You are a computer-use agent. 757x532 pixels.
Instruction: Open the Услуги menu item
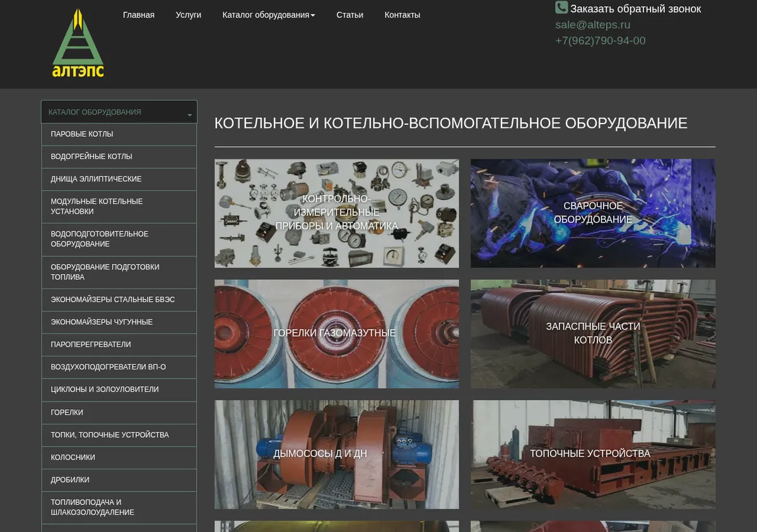tap(189, 15)
